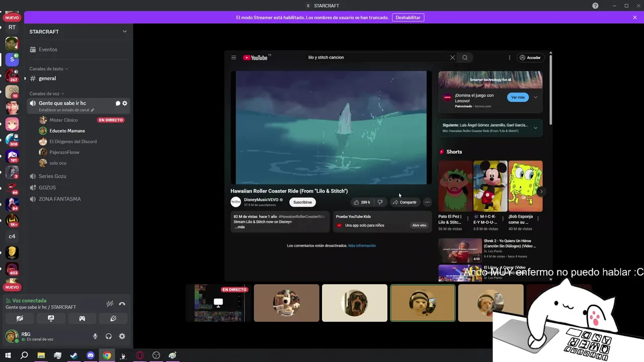
Task: Edit Gente que sabe ir hc channel settings
Action: [x=125, y=103]
